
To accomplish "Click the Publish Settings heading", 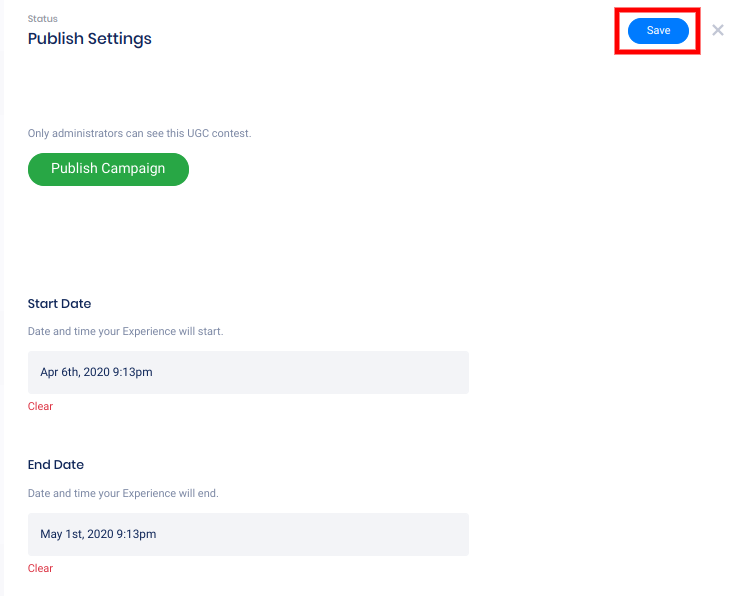I will coord(90,39).
